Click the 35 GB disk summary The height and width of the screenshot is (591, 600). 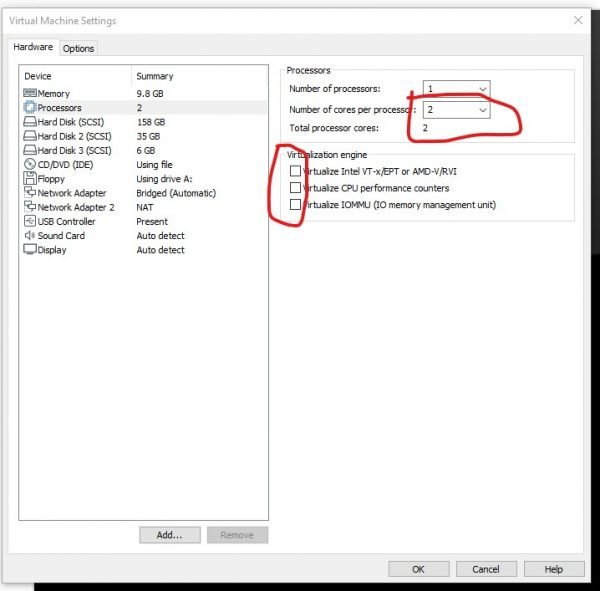[x=148, y=136]
